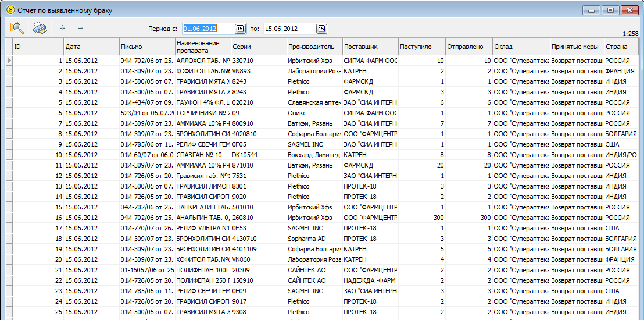The height and width of the screenshot is (320, 644).
Task: Select series cell VN893
Action: point(259,71)
